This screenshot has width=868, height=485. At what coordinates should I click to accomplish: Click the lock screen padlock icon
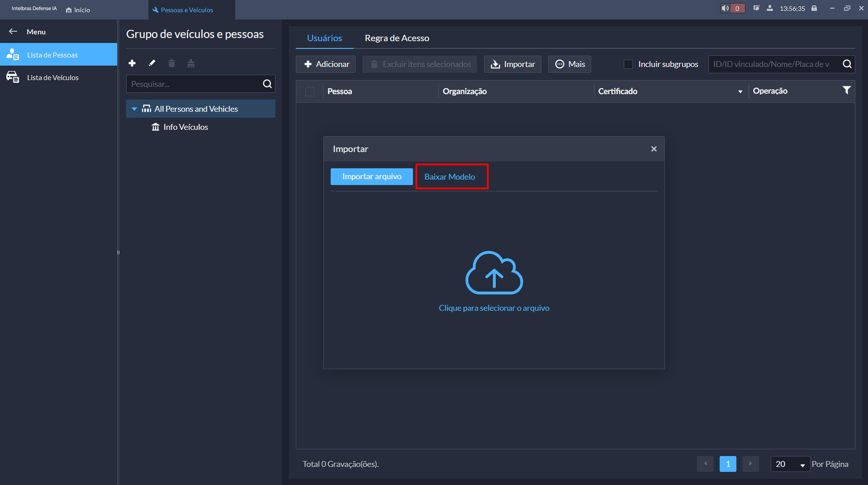click(x=814, y=9)
